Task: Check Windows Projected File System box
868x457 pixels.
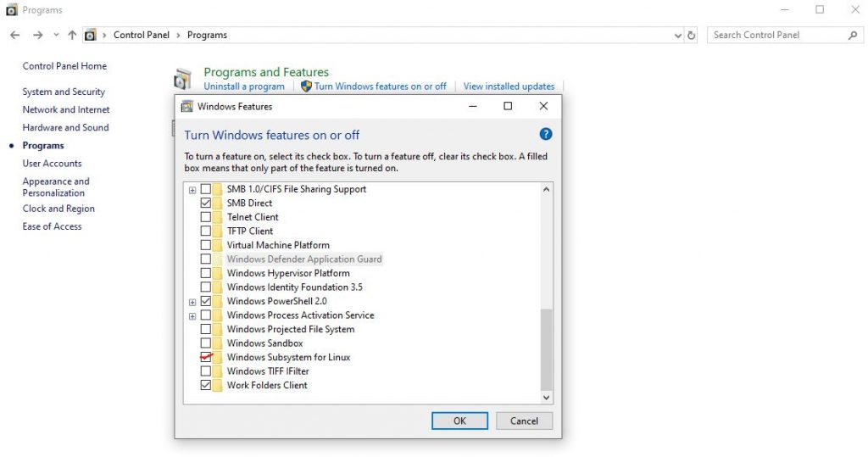Action: pos(205,329)
